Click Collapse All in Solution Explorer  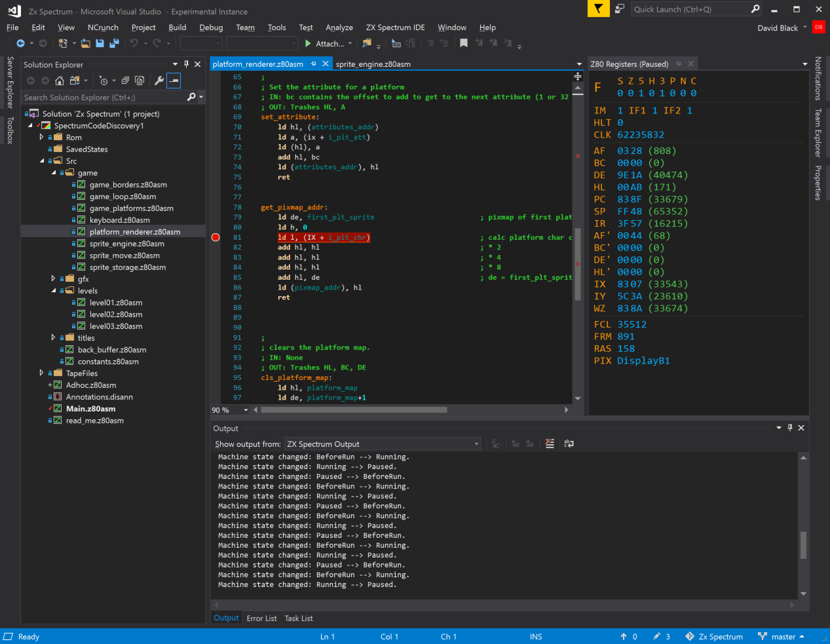125,81
